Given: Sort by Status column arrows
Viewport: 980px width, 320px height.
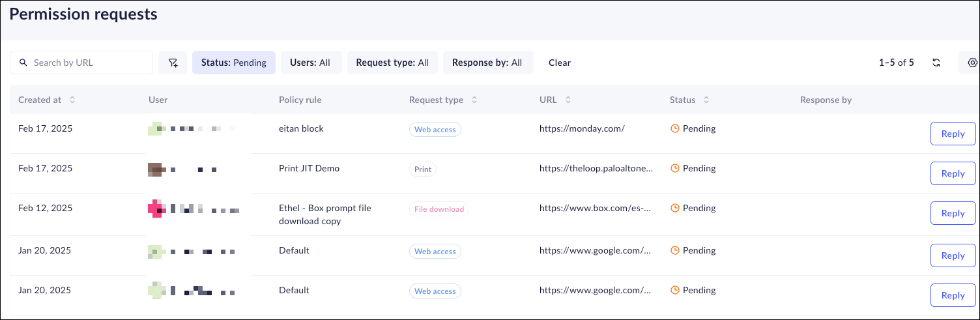Looking at the screenshot, I should [x=706, y=100].
